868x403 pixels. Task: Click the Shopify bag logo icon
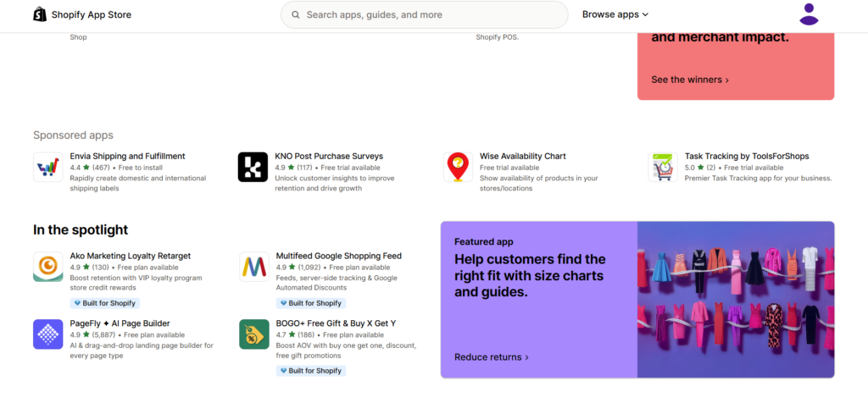pos(40,14)
